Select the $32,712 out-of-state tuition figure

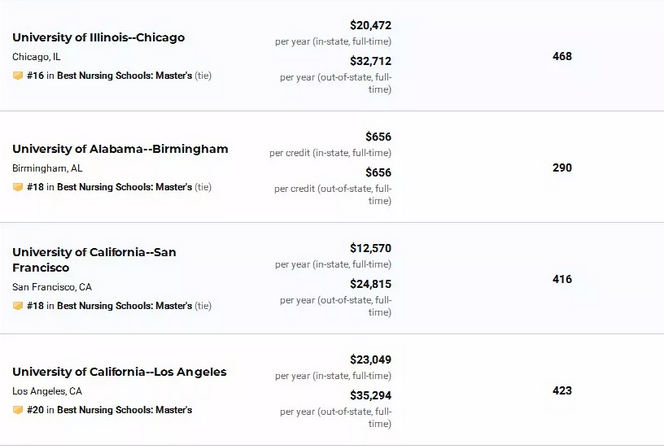(370, 61)
